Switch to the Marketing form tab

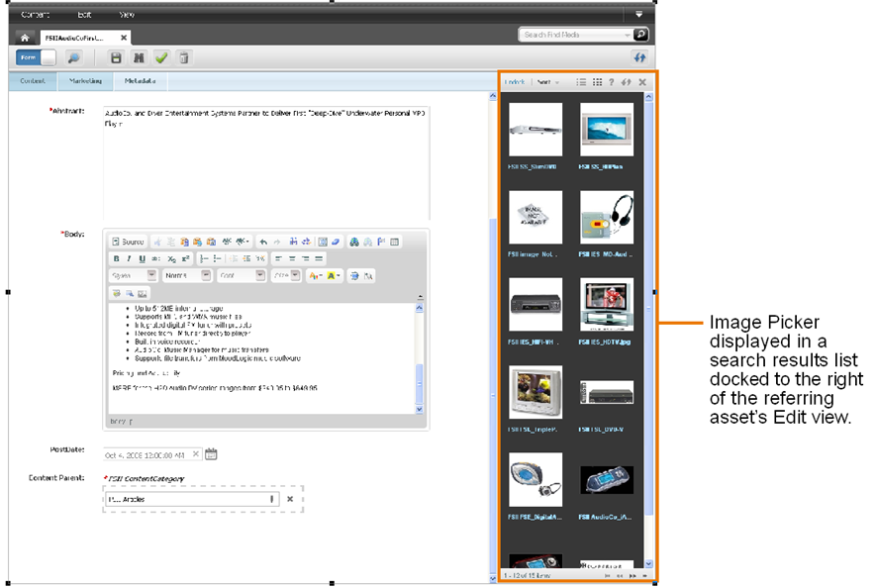click(85, 81)
